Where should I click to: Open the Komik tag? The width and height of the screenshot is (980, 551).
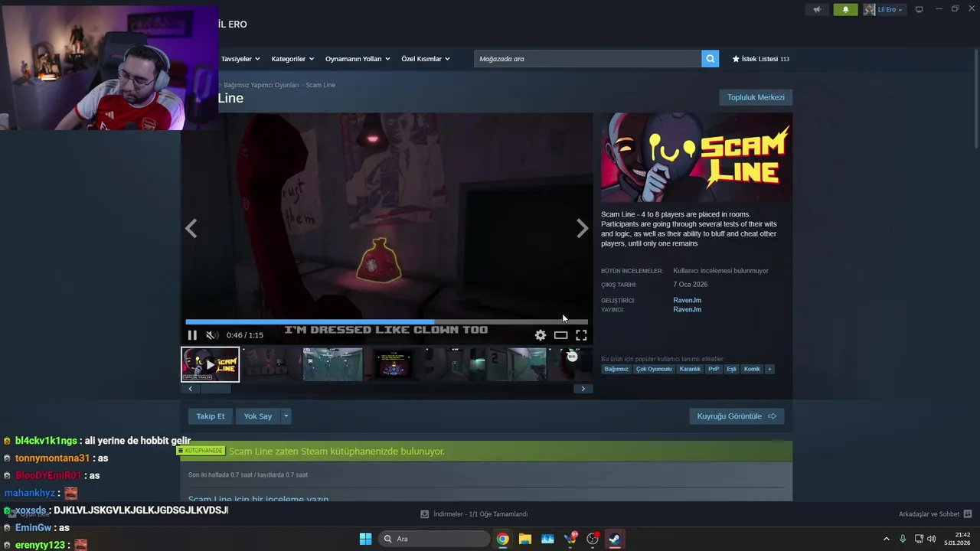click(x=752, y=369)
